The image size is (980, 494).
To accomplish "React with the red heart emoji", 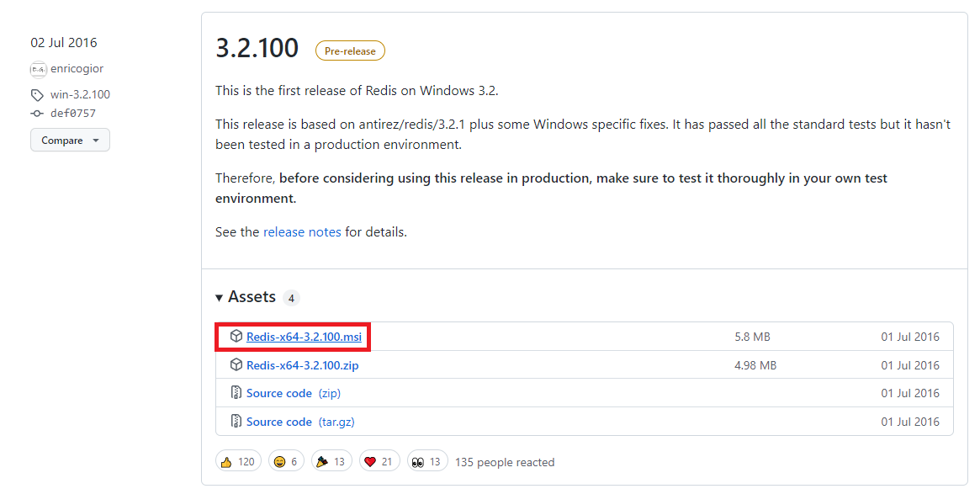I will pyautogui.click(x=379, y=461).
